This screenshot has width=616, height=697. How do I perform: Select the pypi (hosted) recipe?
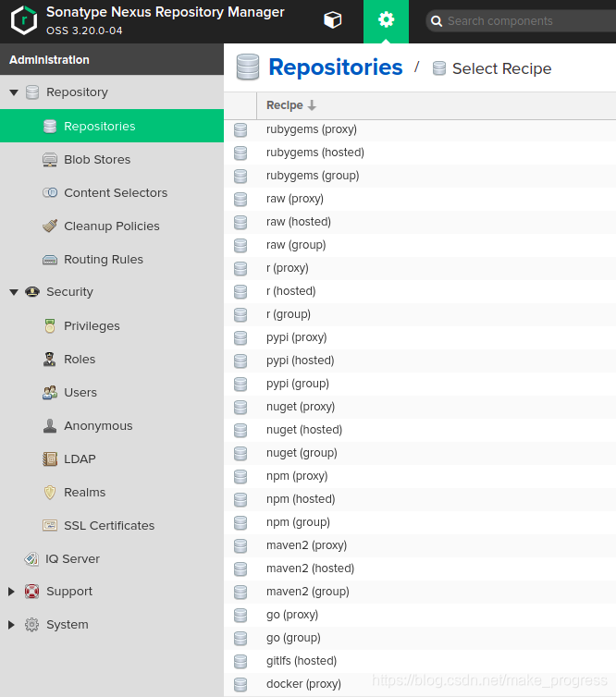[x=420, y=361]
